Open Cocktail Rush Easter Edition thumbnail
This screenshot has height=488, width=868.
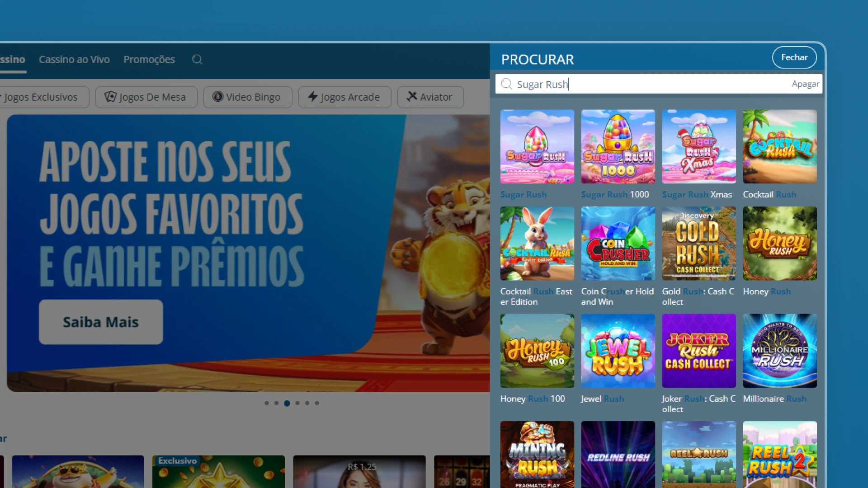coord(537,244)
